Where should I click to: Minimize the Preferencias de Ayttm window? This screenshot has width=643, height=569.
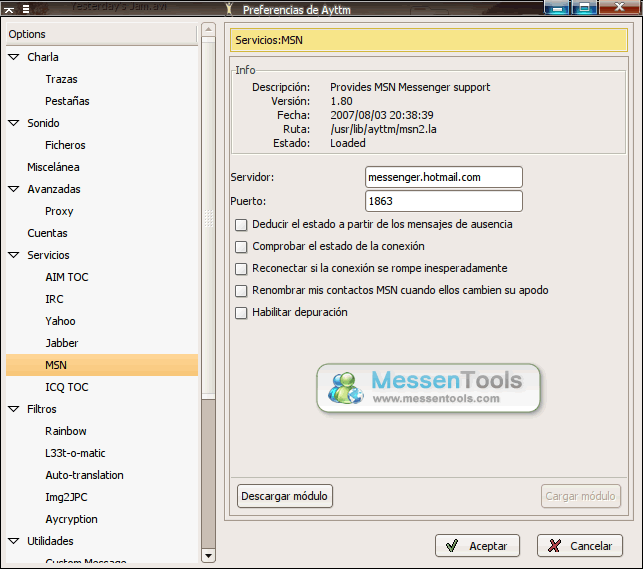557,7
